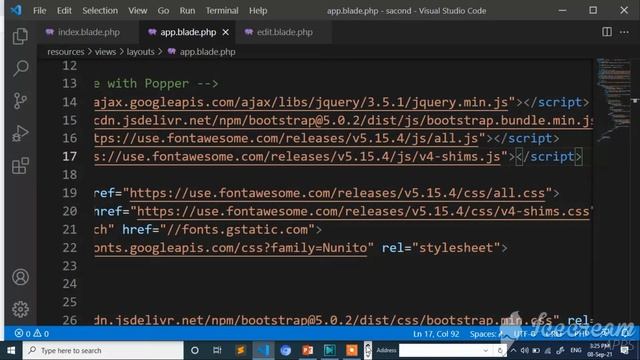
Task: Open the Go menu
Action: 163,11
